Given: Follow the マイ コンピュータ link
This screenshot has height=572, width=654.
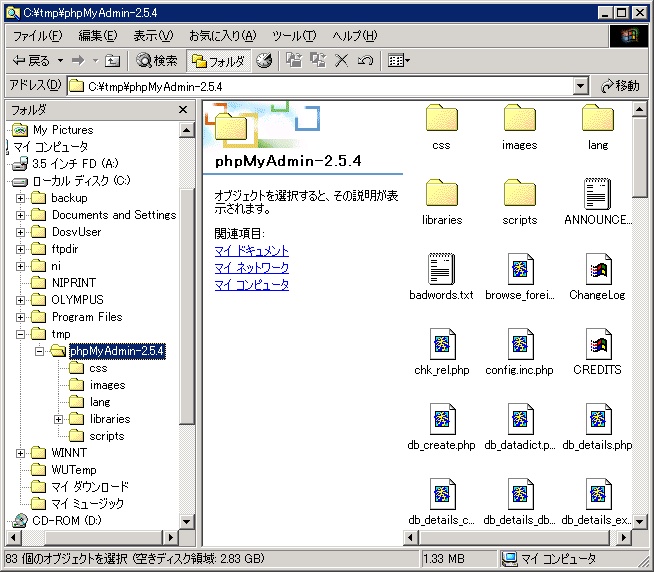Looking at the screenshot, I should (252, 285).
